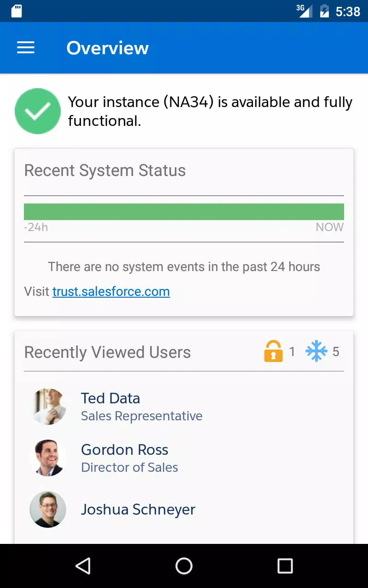Tap Joshua Schneyer's profile thumbnail
Screen dimensions: 368x588
coord(48,509)
